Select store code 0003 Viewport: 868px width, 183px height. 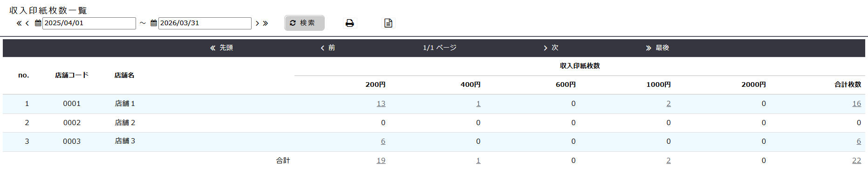coord(72,141)
